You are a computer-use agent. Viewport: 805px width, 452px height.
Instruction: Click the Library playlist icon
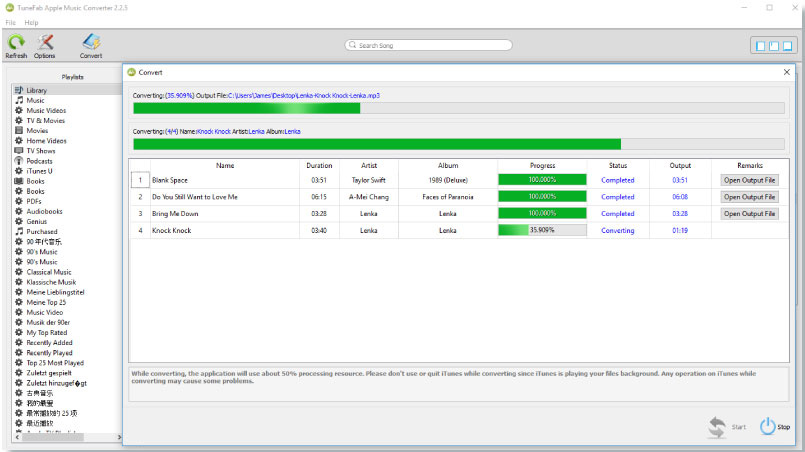tap(19, 90)
